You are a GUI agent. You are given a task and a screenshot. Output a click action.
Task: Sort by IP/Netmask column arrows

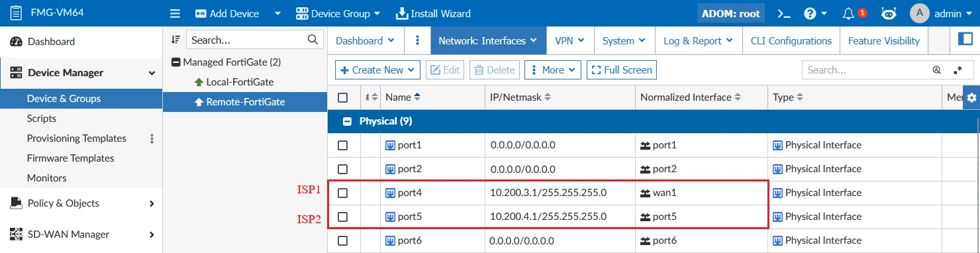548,97
